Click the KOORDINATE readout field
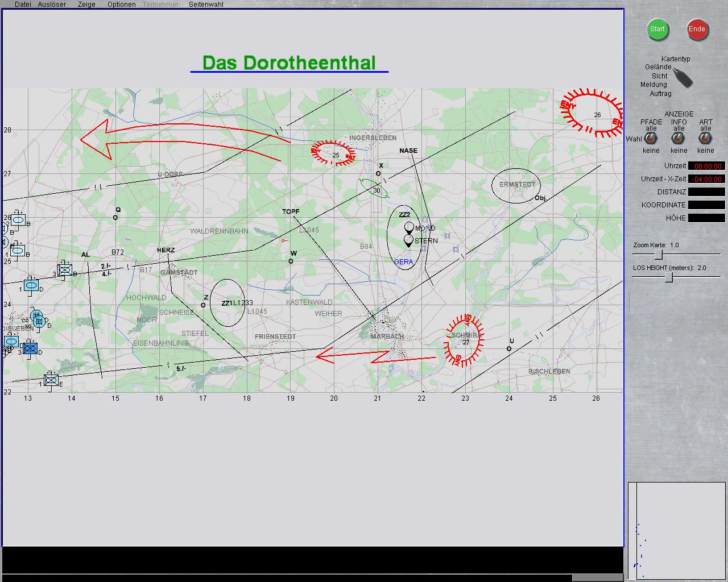Viewport: 728px width, 582px height. click(707, 205)
